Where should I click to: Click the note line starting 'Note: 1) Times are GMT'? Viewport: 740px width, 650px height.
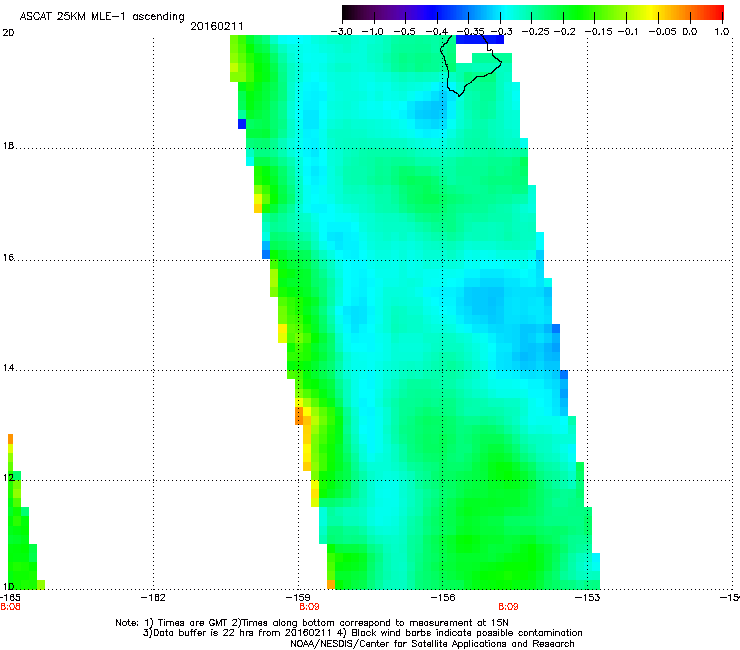[312, 623]
